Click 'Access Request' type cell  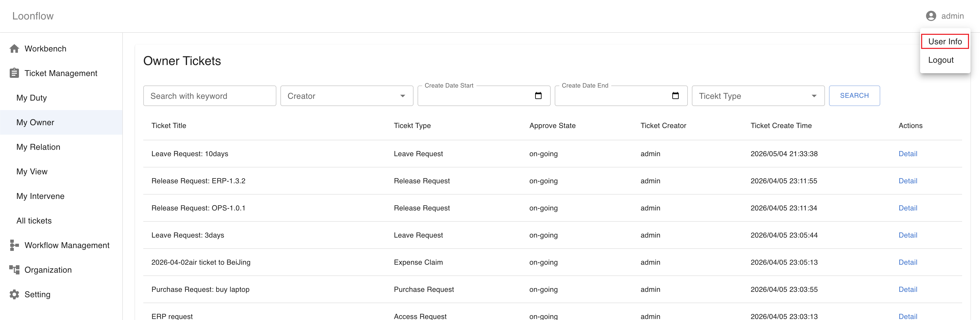(x=420, y=316)
